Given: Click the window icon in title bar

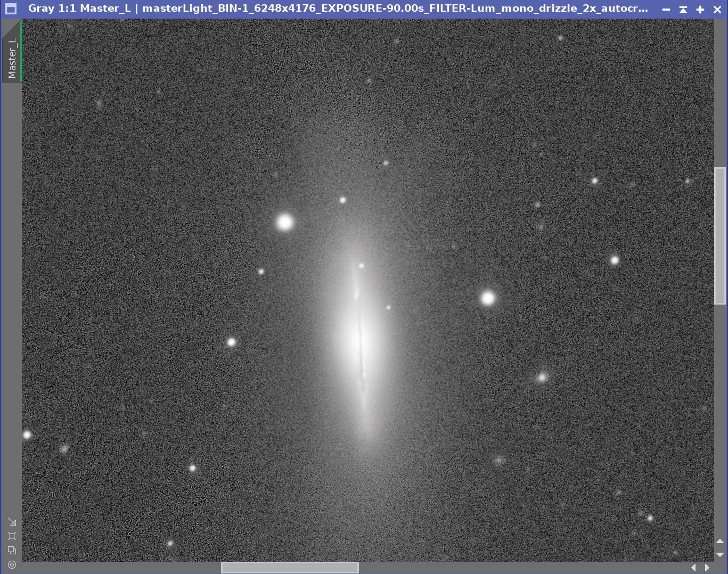Looking at the screenshot, I should tap(11, 9).
